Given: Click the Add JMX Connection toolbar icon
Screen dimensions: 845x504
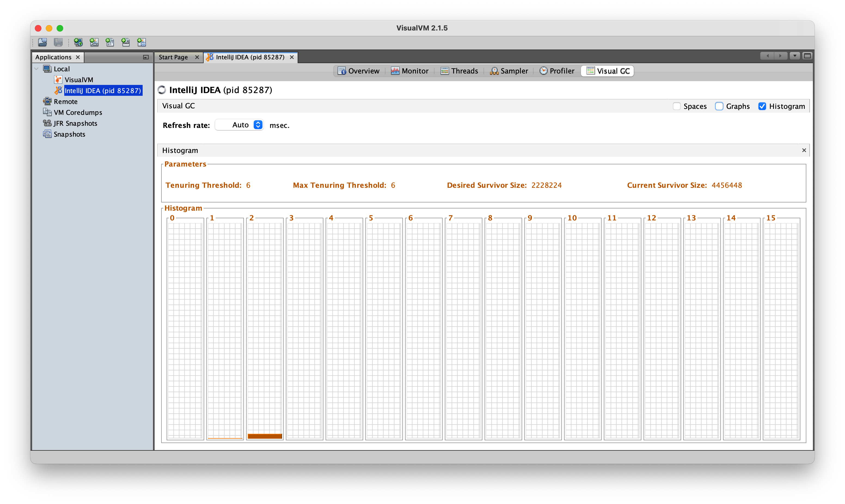Looking at the screenshot, I should (x=94, y=42).
